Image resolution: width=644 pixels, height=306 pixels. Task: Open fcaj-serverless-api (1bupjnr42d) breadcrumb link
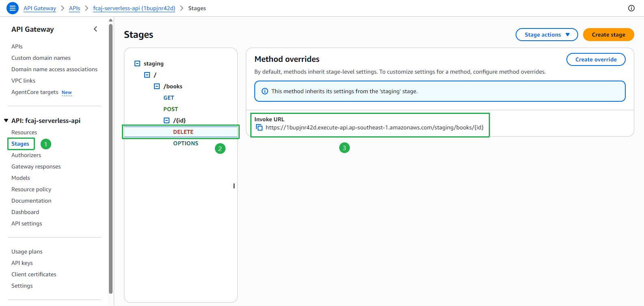coord(134,8)
